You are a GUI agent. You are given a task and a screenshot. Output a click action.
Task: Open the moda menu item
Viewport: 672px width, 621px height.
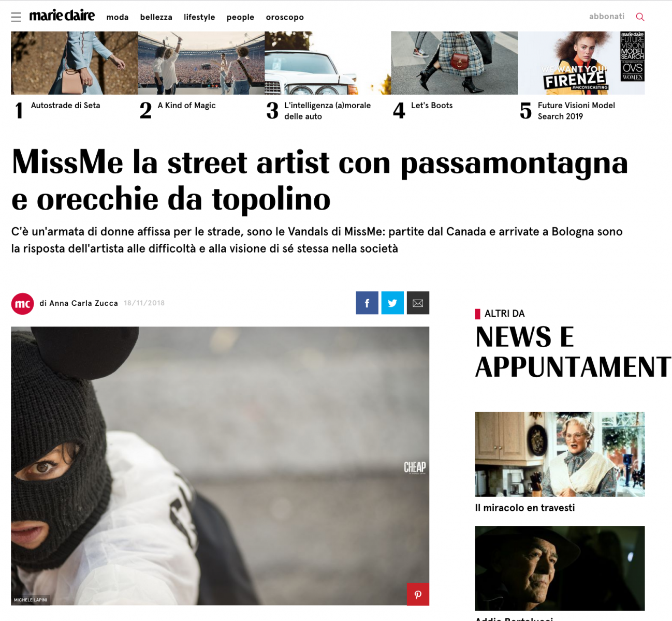pos(118,17)
